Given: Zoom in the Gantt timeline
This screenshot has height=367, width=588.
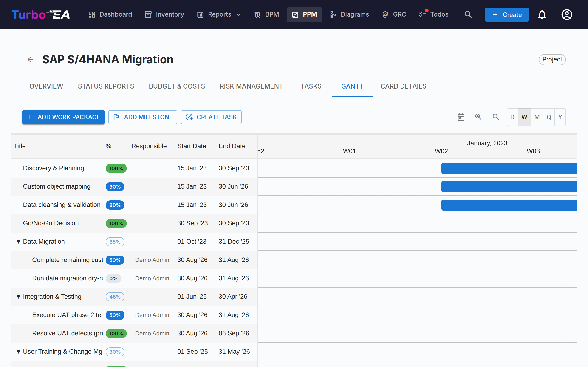Looking at the screenshot, I should (478, 117).
